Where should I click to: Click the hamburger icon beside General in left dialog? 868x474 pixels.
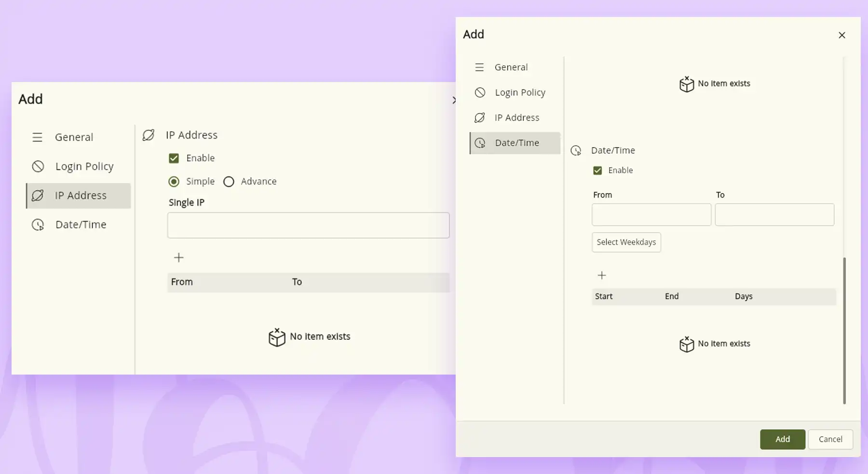pyautogui.click(x=37, y=138)
